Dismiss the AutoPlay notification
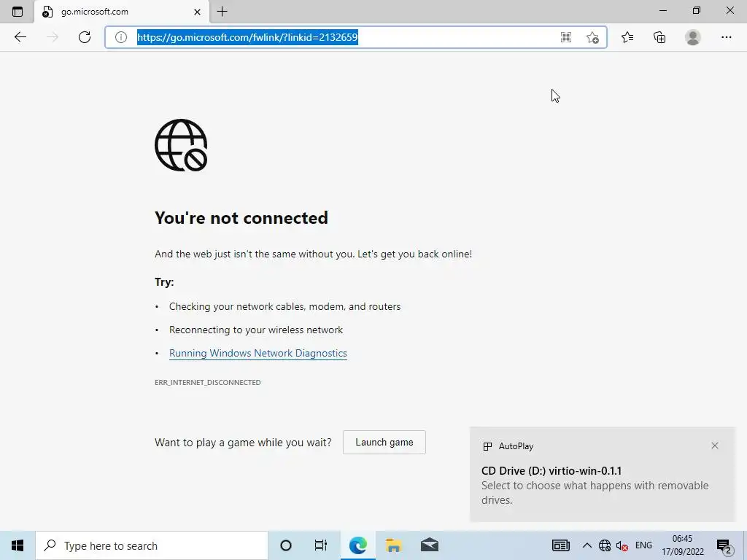Screen dimensions: 747x560 715,446
